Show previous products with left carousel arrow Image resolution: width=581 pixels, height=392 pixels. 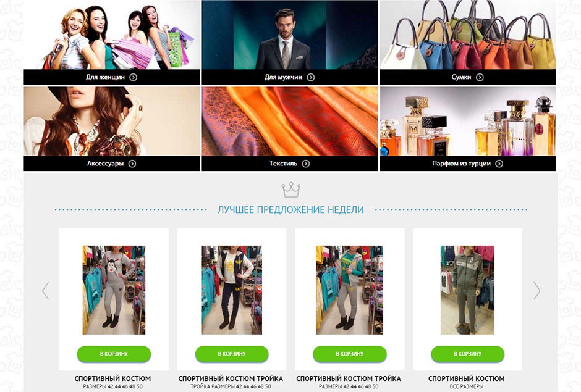pos(45,291)
